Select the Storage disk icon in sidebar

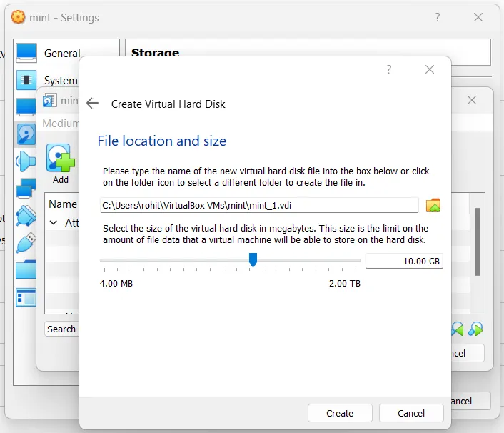(x=26, y=134)
